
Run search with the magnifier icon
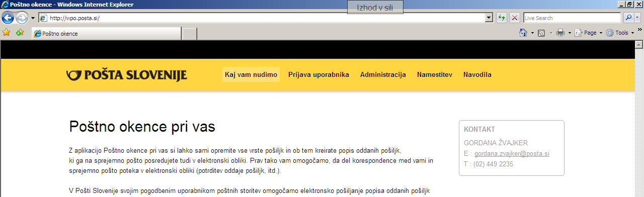[x=628, y=18]
